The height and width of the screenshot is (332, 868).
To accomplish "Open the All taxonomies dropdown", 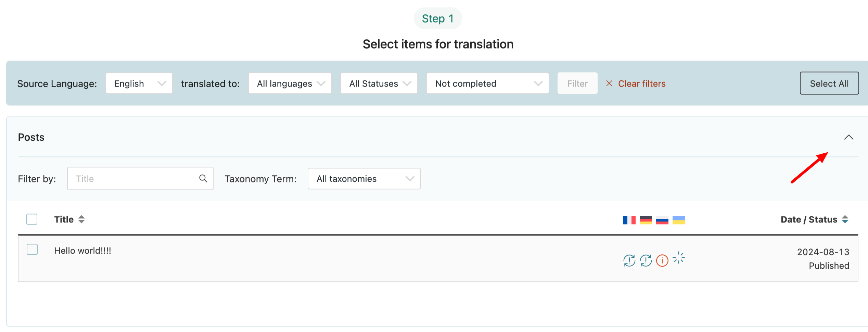I will click(x=364, y=179).
